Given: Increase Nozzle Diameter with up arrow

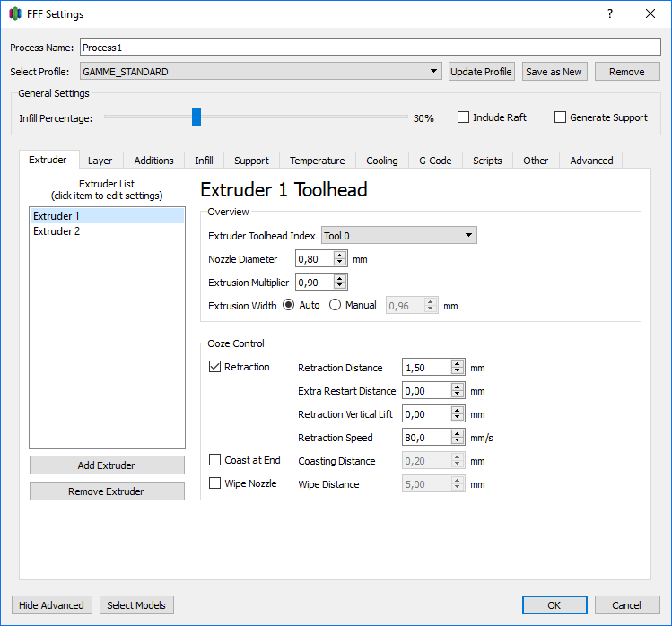Looking at the screenshot, I should point(340,255).
